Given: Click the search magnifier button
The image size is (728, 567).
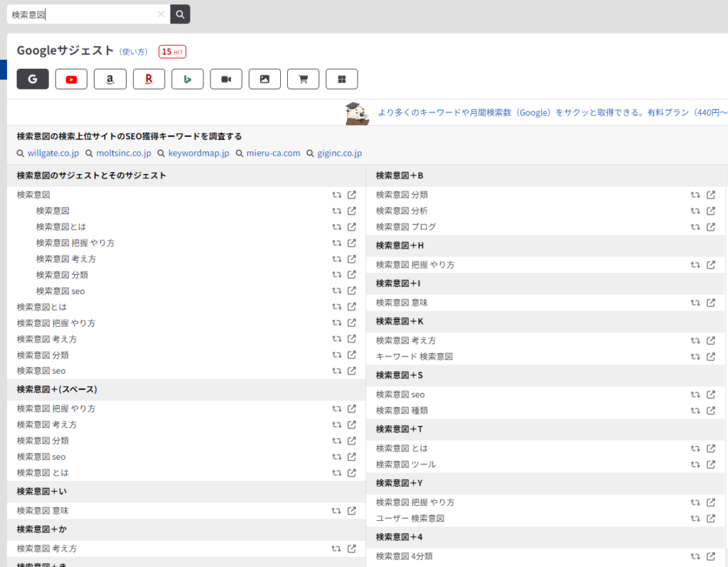Looking at the screenshot, I should [x=180, y=14].
